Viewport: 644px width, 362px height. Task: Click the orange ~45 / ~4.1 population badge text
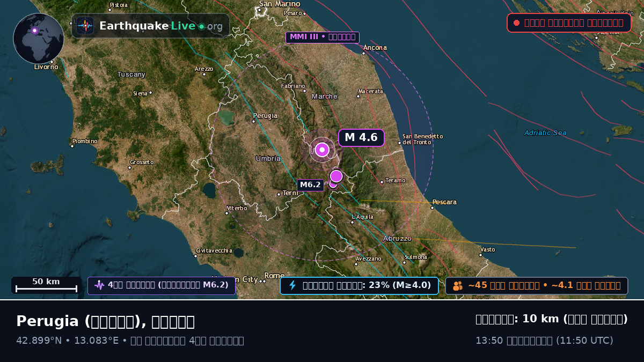click(x=544, y=286)
